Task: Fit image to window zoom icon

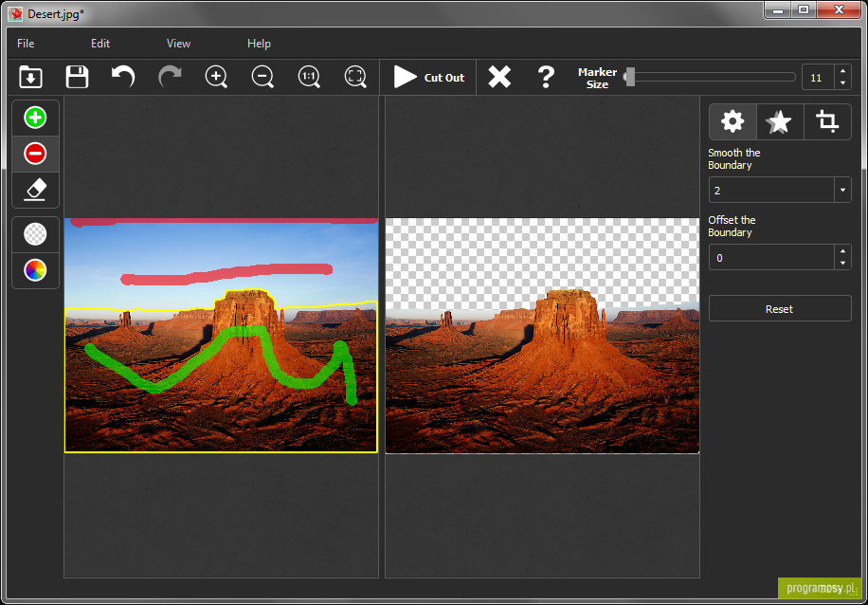Action: tap(355, 77)
